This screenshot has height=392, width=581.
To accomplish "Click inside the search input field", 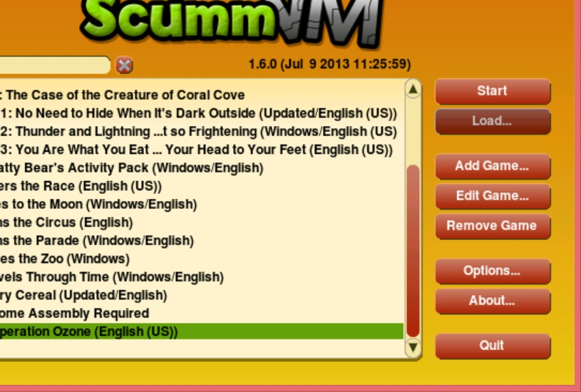I will (55, 65).
